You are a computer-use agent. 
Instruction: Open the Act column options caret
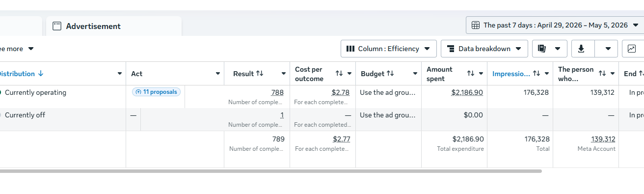218,74
